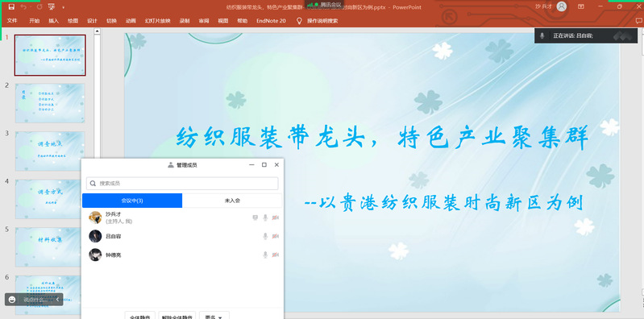Image resolution: width=644 pixels, height=319 pixels.
Task: Switch to the 开始 ribbon tab
Action: point(35,20)
